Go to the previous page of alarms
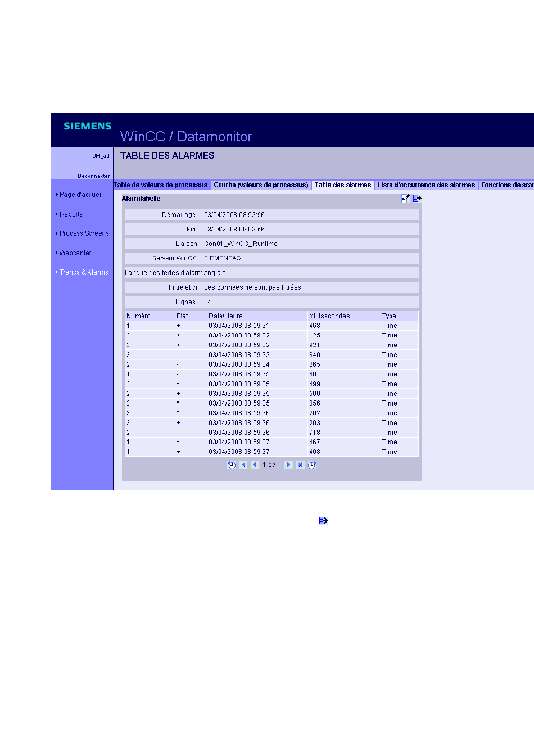This screenshot has height=756, width=534. click(x=255, y=465)
